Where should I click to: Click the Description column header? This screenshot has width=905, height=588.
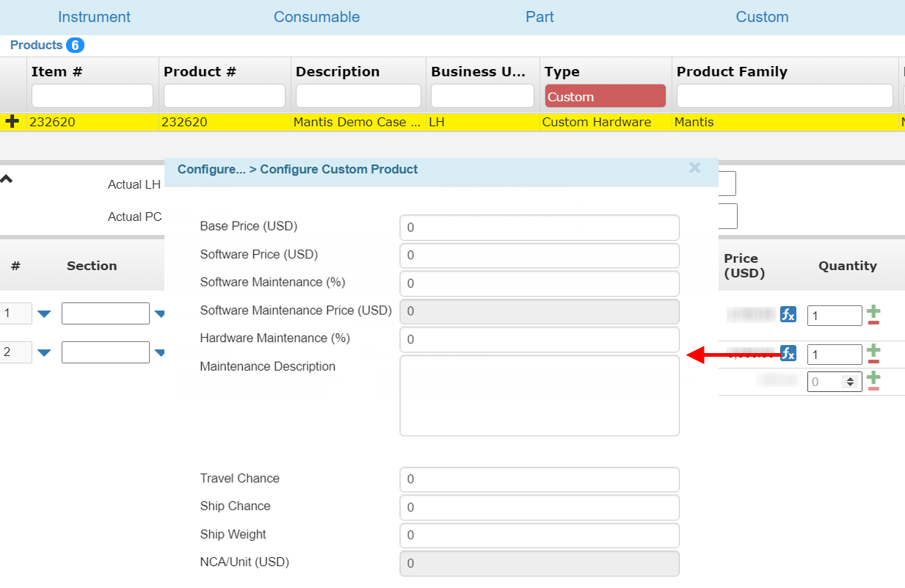coord(338,72)
